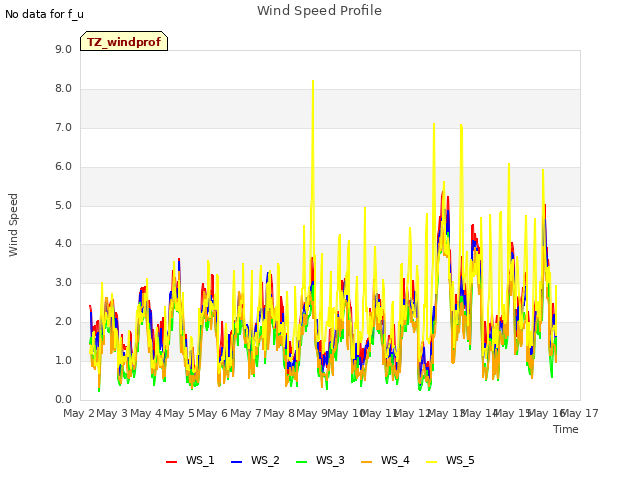
Task: Click the May 2 x-axis label
Action: pos(79,413)
